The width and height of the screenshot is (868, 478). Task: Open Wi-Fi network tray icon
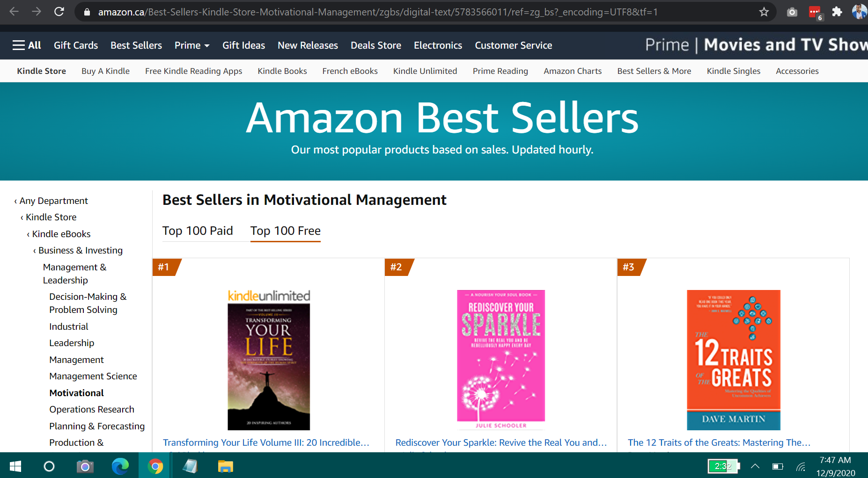[801, 467]
